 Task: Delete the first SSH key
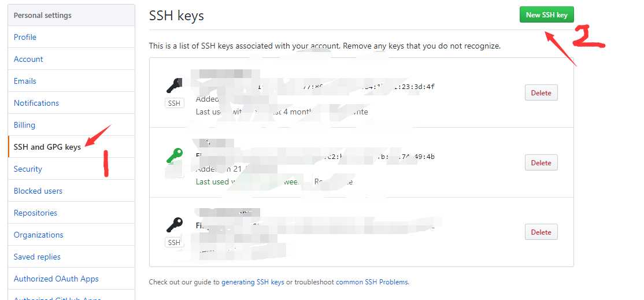541,92
